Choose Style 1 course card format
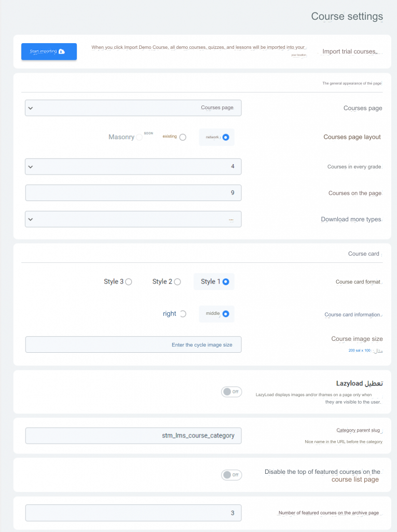This screenshot has height=532, width=397. [x=226, y=282]
